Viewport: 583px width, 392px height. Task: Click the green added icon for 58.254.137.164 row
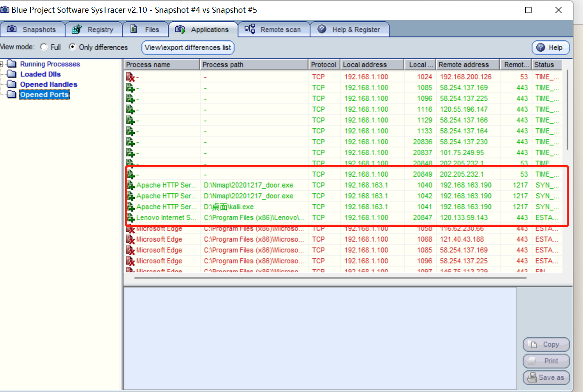coord(130,131)
